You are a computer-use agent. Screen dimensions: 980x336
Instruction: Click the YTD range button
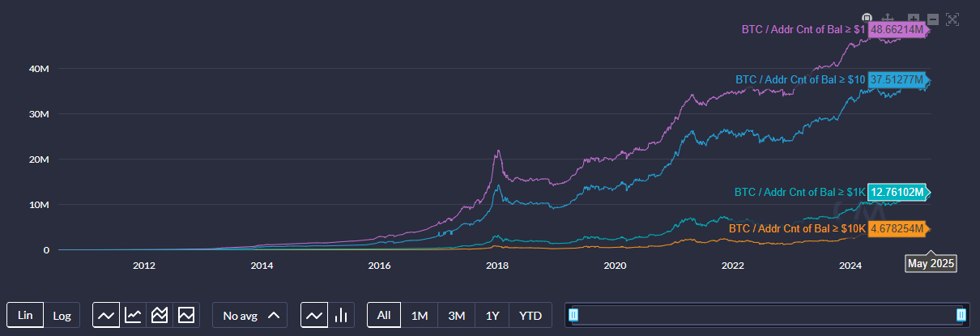pos(530,315)
